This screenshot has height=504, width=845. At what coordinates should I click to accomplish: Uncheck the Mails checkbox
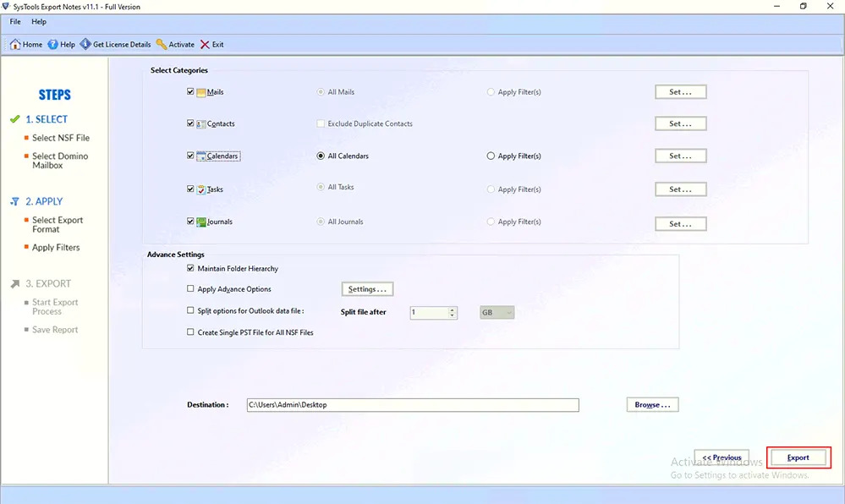point(190,91)
